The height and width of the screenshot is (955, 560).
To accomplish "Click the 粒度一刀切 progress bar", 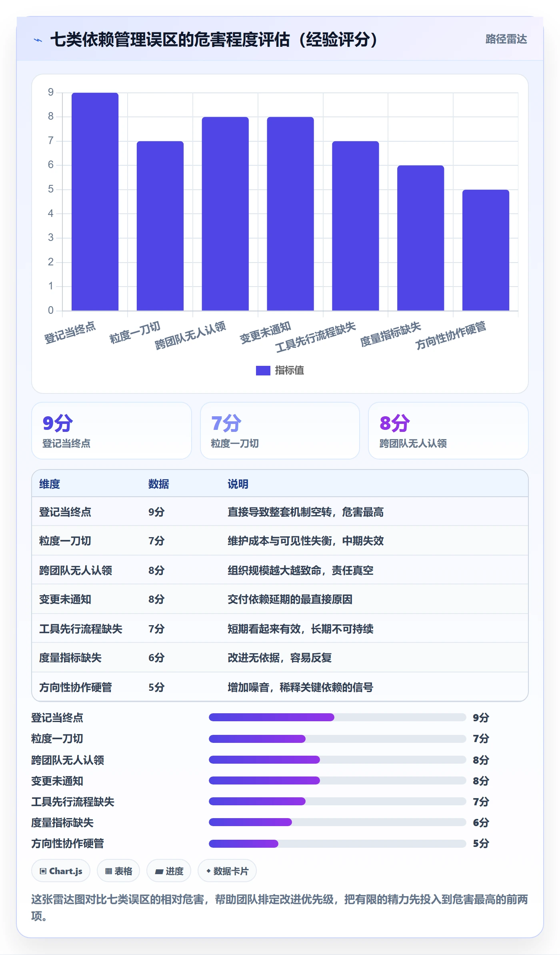I will [338, 738].
